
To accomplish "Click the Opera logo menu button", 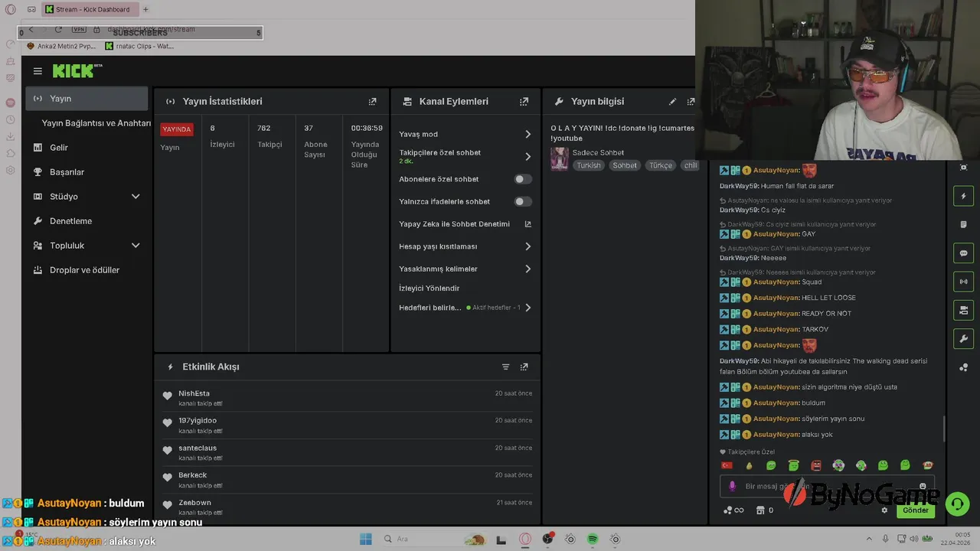I will point(11,9).
